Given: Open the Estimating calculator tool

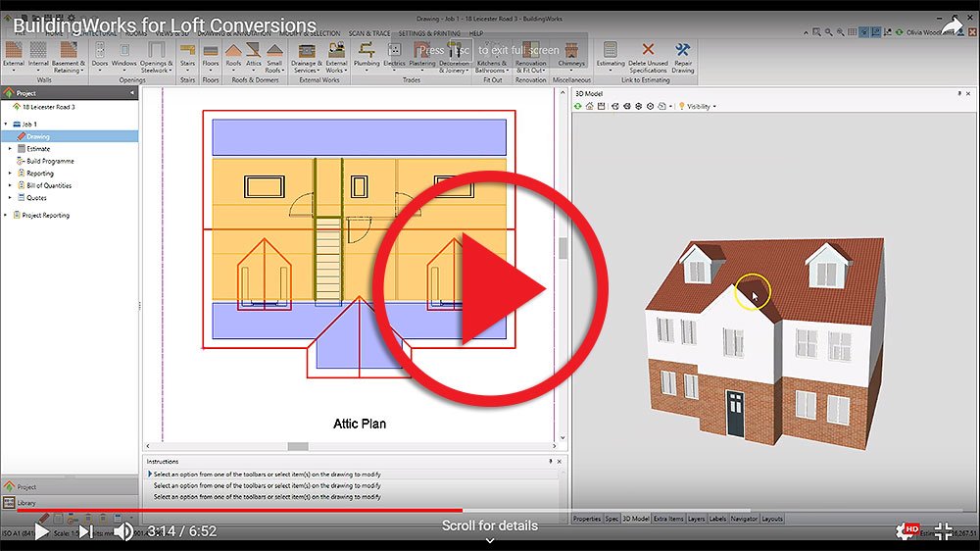Looking at the screenshot, I should pyautogui.click(x=611, y=55).
